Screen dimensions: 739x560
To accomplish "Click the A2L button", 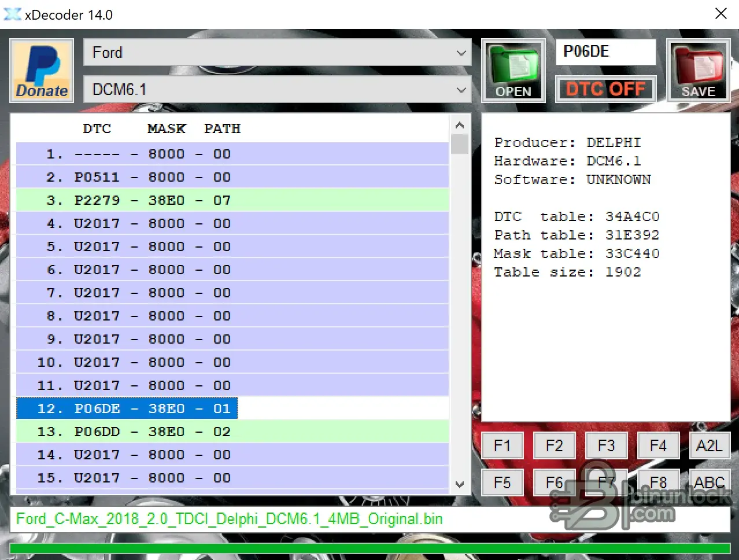I will click(709, 446).
